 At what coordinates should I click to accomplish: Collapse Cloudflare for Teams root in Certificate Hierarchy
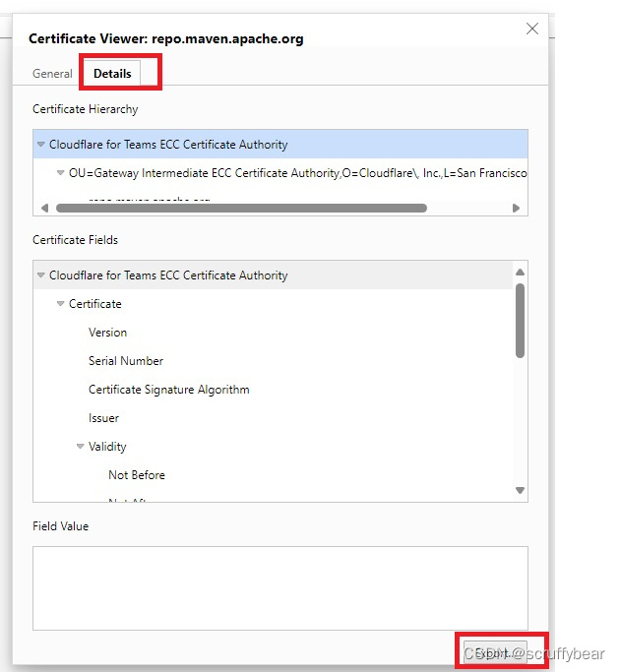pyautogui.click(x=40, y=145)
